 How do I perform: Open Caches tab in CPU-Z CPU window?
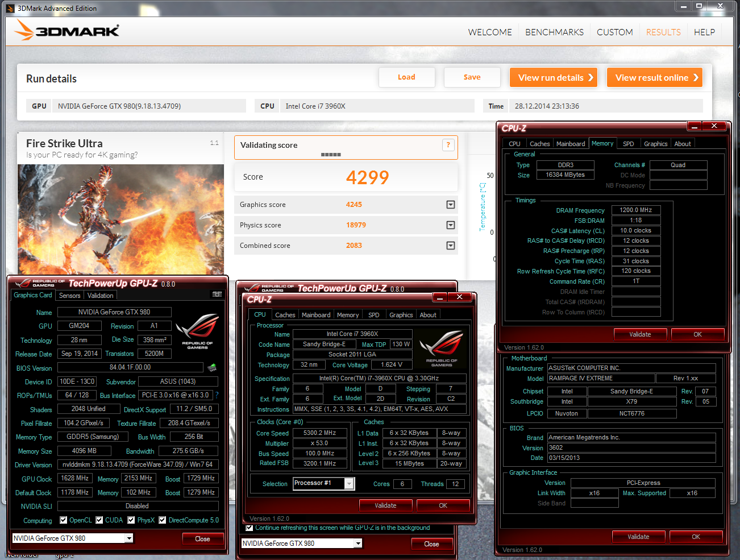coord(285,315)
